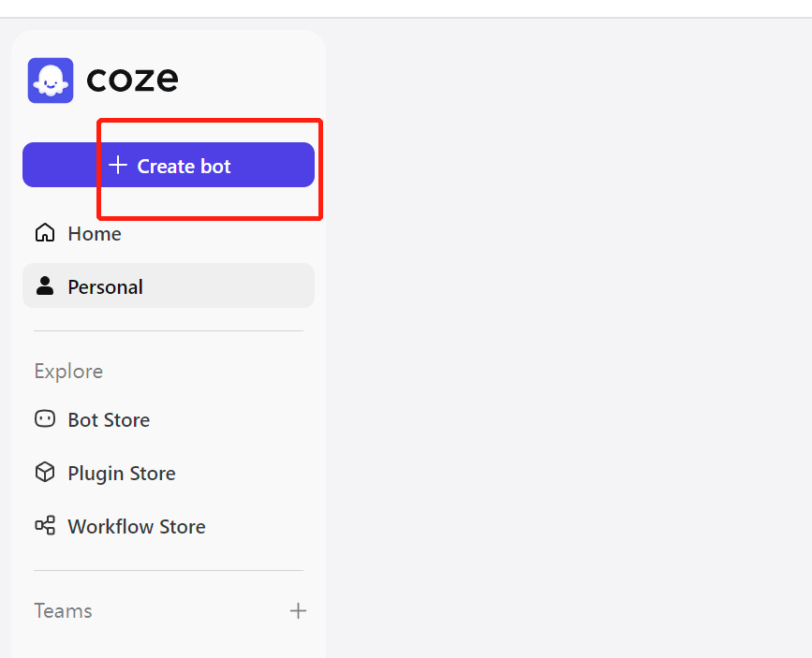Select the Personal workspace label
This screenshot has height=658, width=812.
[105, 287]
